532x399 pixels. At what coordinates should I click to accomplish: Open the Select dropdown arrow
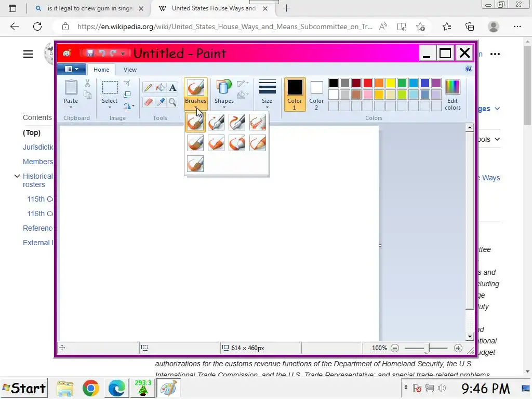(x=110, y=107)
